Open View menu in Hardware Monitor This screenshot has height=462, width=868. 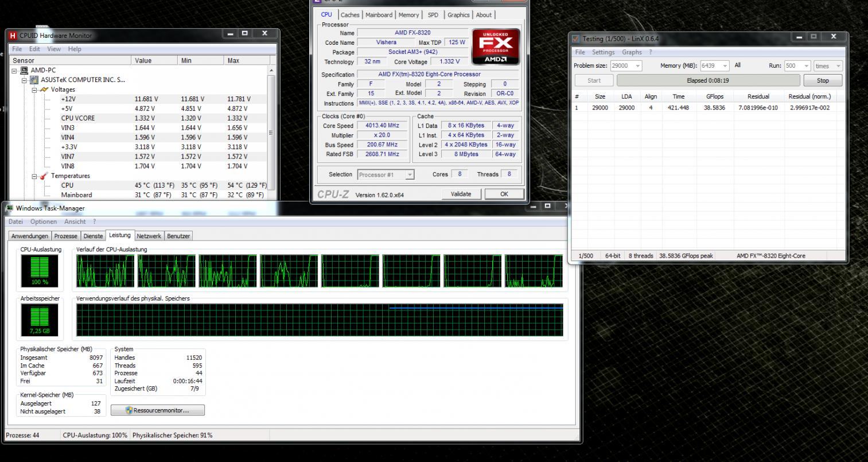click(54, 49)
